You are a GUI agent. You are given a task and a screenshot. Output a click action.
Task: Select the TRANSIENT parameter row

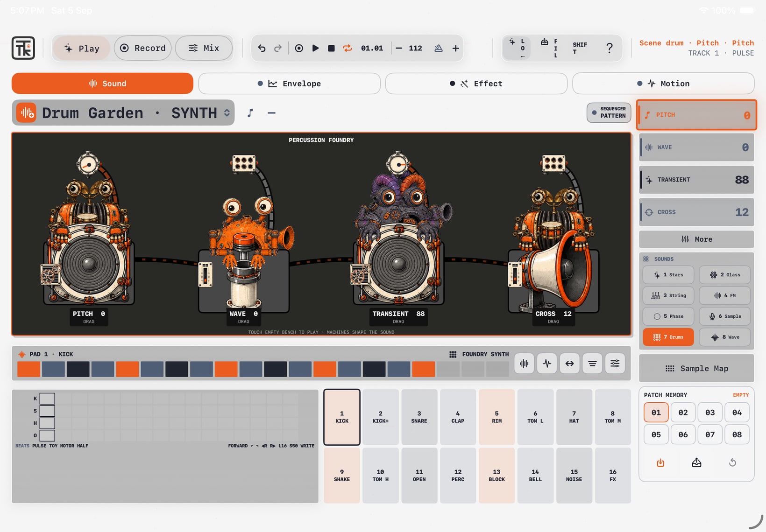point(696,180)
